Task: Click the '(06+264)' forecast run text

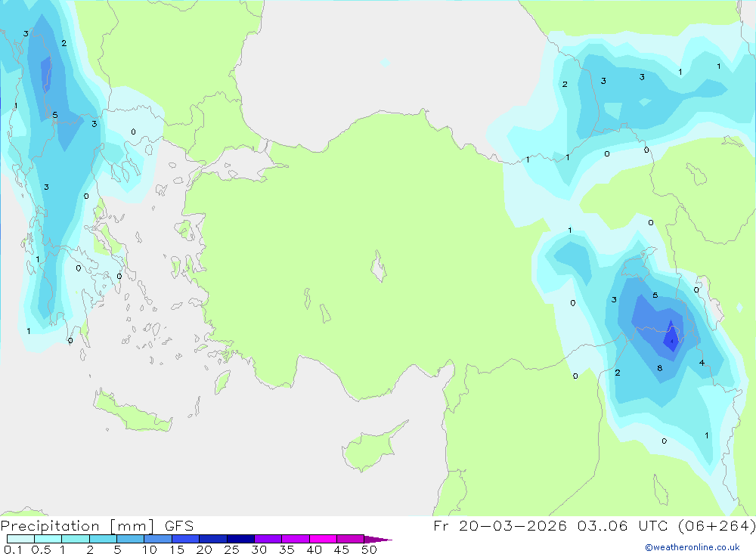Action: coord(717,525)
